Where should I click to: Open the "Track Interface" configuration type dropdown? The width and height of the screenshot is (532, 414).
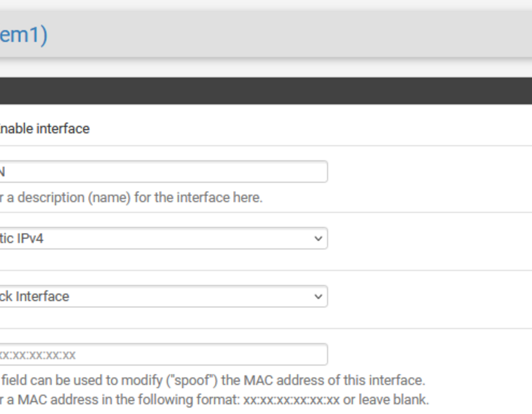(164, 296)
